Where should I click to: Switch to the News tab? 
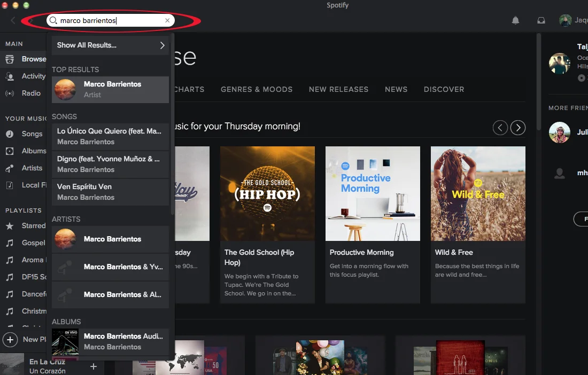point(396,90)
